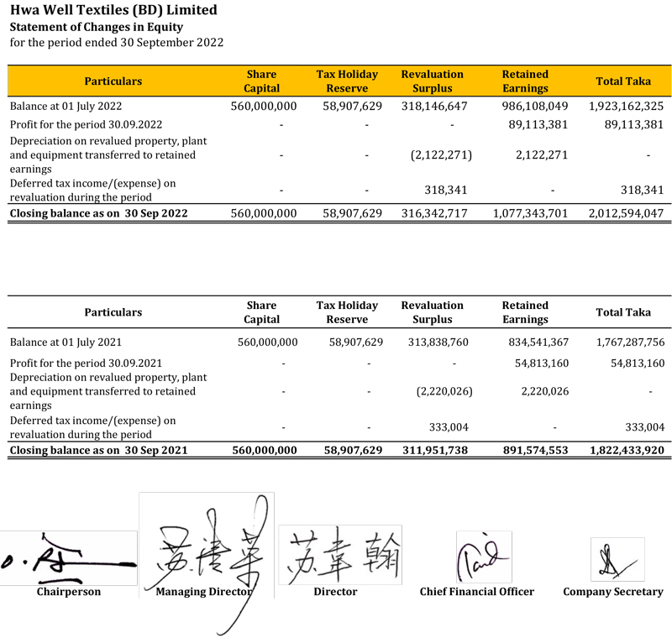
Task: Click the Profit for the period 30.09.2021 label
Action: 86,363
